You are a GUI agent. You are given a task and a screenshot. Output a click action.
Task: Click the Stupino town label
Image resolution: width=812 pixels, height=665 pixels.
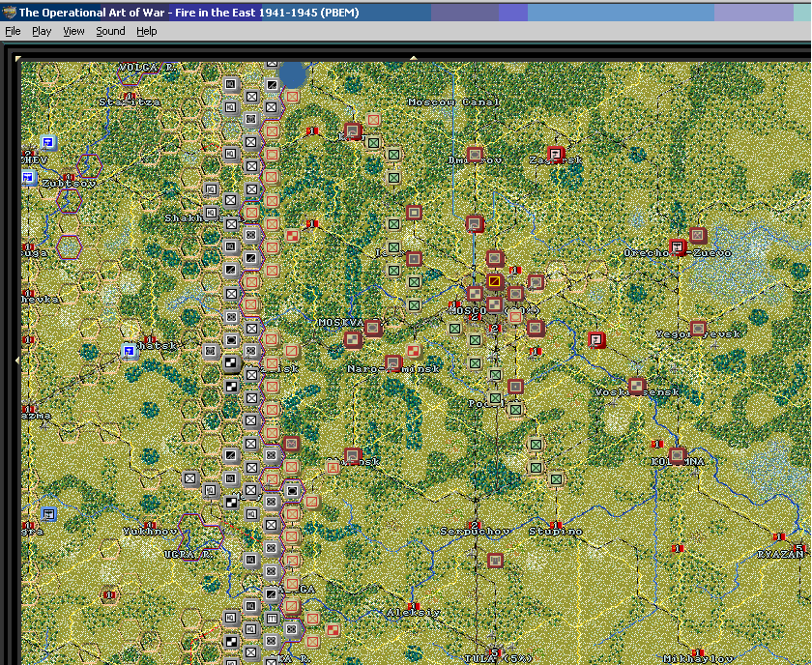coord(556,532)
